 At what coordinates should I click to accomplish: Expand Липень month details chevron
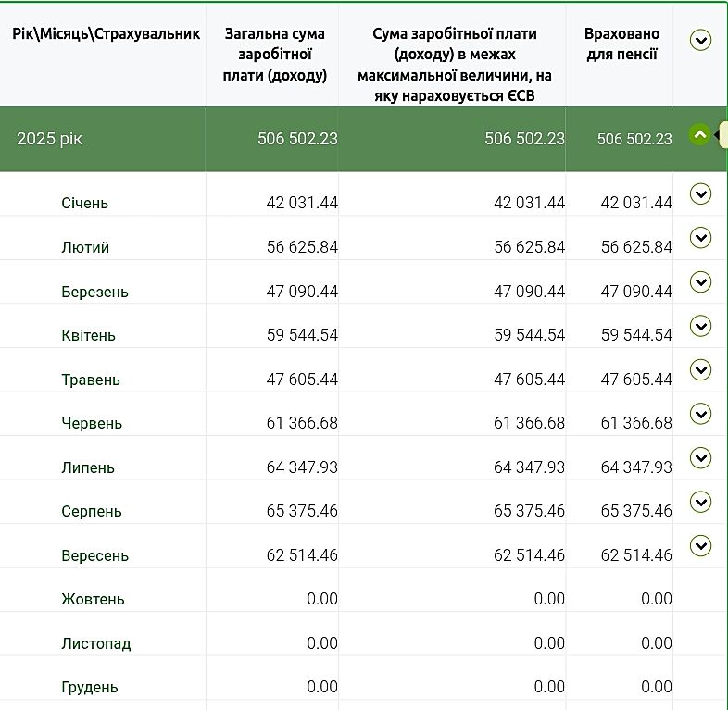point(701,458)
